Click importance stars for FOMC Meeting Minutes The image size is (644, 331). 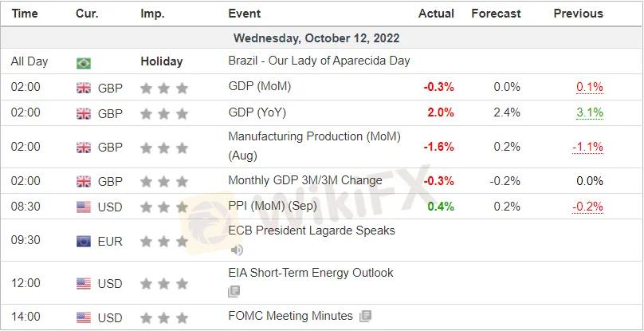tap(164, 317)
